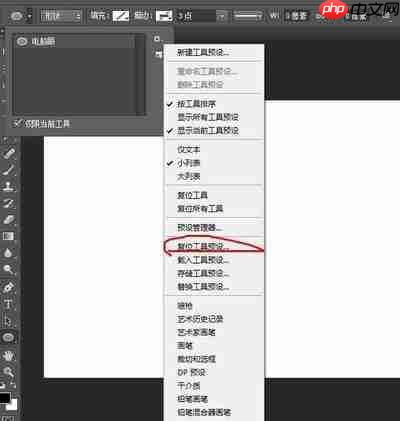Viewport: 400px width, 421px height.
Task: Select the Gradient tool
Action: (9, 236)
